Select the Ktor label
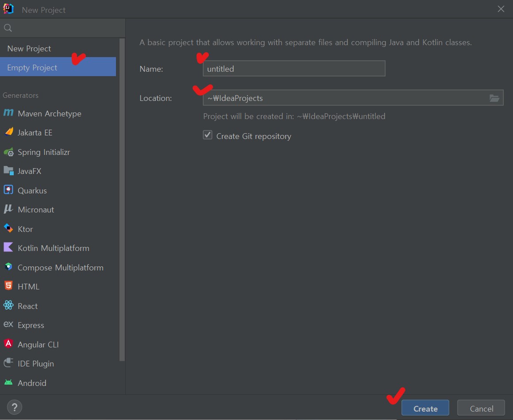 [x=25, y=229]
